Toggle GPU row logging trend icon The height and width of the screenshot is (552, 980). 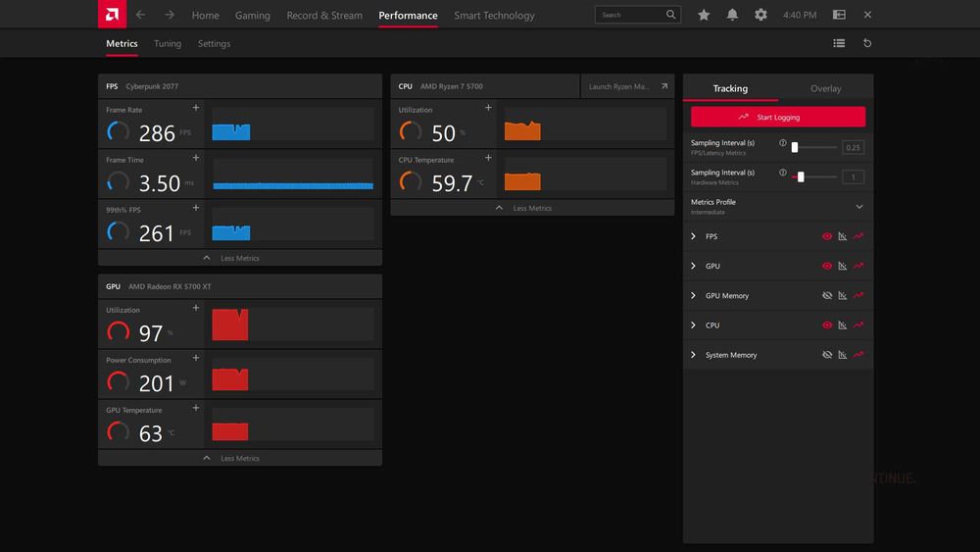click(x=858, y=266)
